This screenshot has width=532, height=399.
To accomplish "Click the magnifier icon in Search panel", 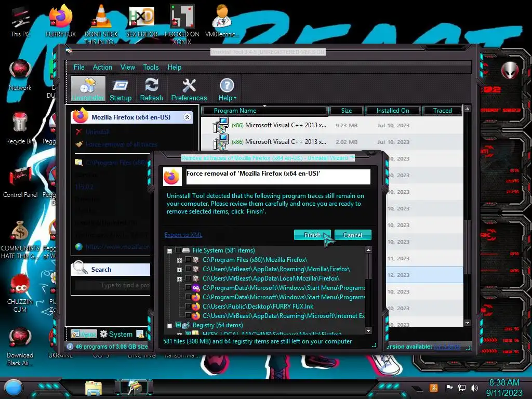I will 81,268.
